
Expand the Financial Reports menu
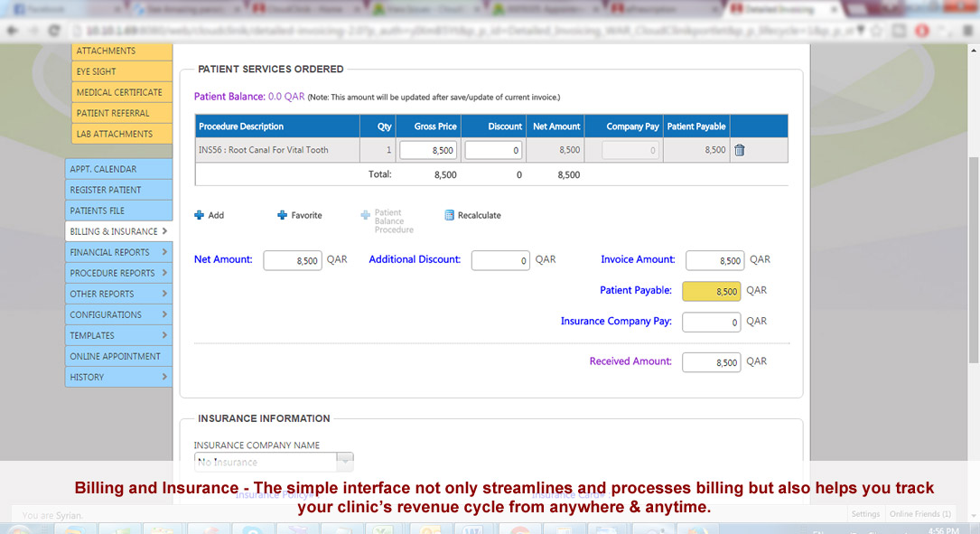coord(118,252)
